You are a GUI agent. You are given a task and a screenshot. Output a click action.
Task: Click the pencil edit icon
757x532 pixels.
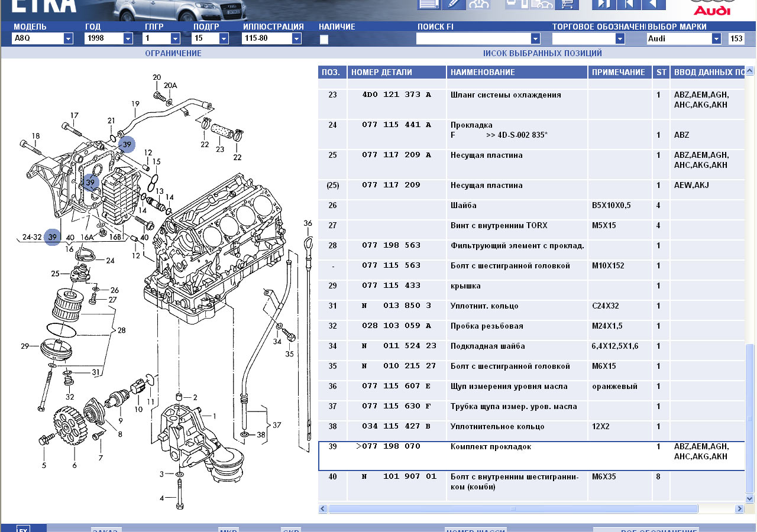click(x=454, y=4)
